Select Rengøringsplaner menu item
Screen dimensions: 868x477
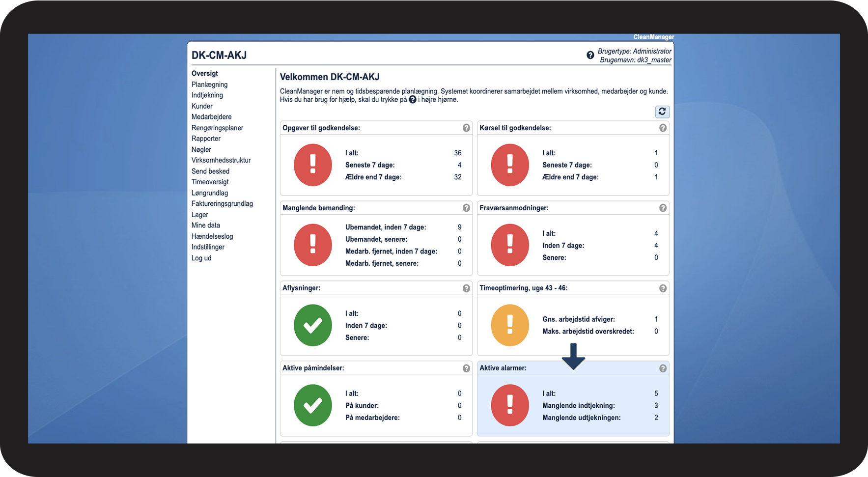[218, 128]
